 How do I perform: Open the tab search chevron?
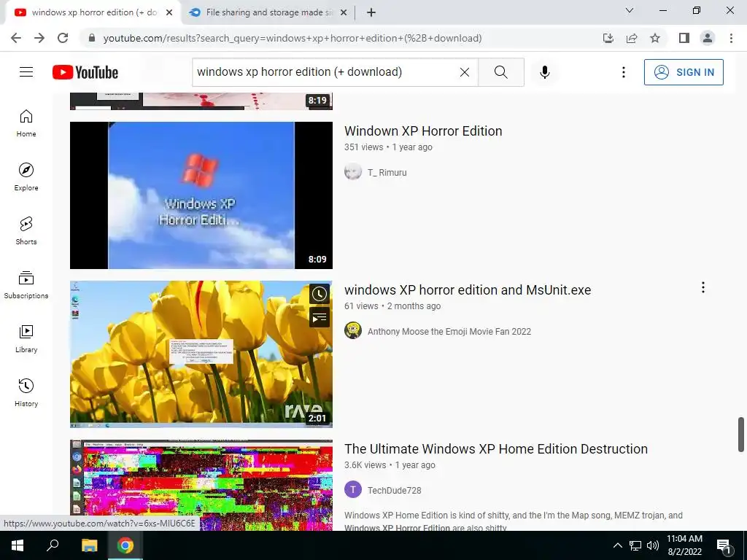pyautogui.click(x=630, y=10)
